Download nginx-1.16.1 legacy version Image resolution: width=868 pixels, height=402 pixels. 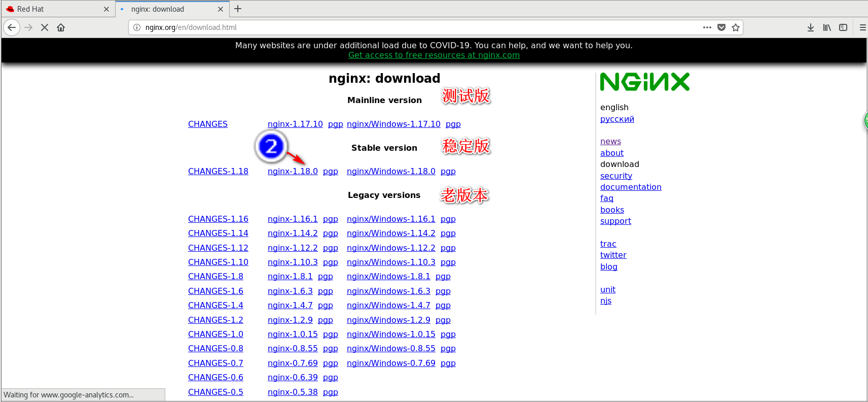(x=293, y=219)
